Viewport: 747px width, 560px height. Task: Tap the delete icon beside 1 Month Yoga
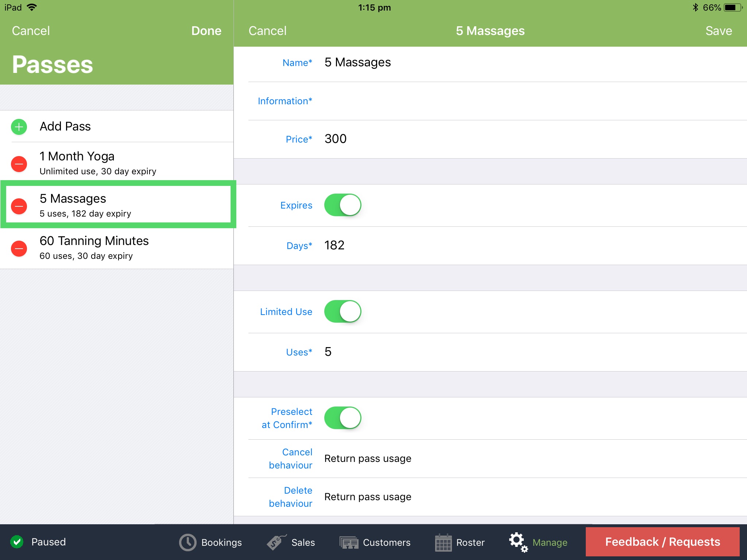click(x=19, y=164)
